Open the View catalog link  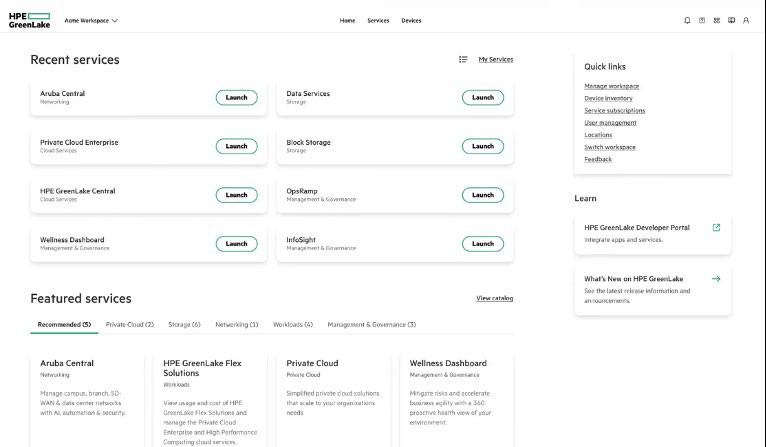pyautogui.click(x=494, y=298)
